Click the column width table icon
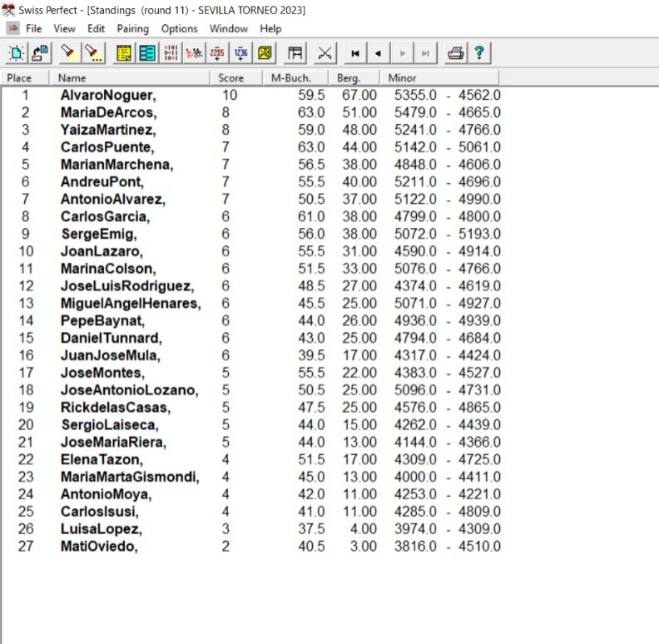This screenshot has height=644, width=659. tap(295, 53)
